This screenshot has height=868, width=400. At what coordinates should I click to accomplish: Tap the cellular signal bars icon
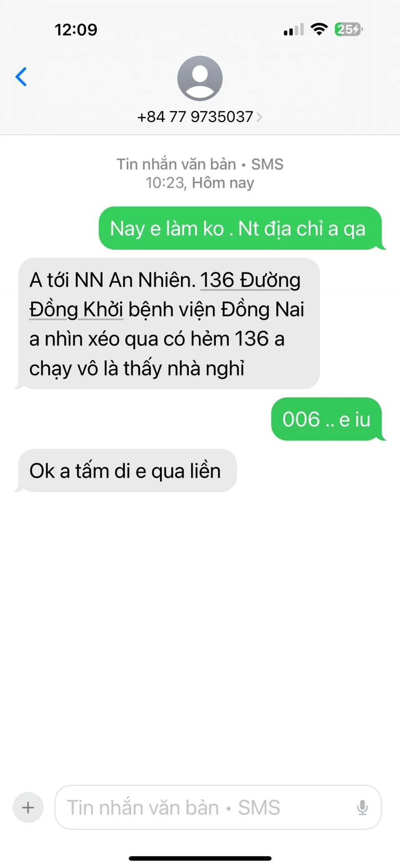(294, 30)
